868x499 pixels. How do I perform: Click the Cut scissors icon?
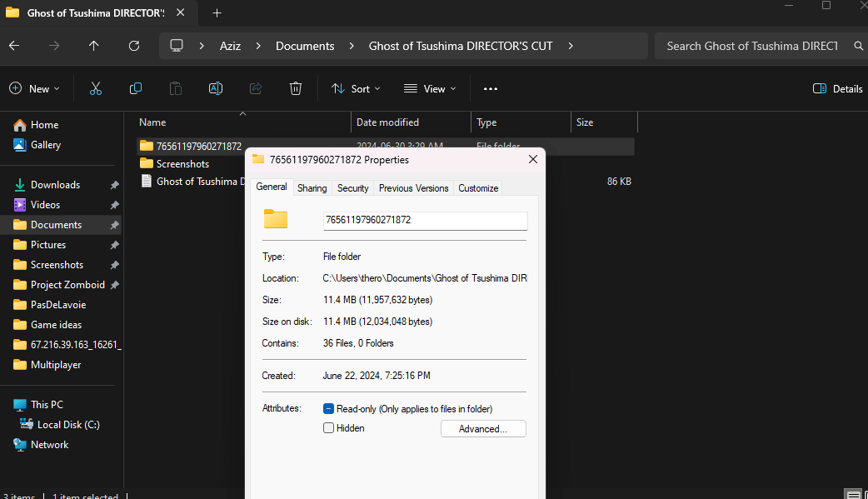pos(96,88)
